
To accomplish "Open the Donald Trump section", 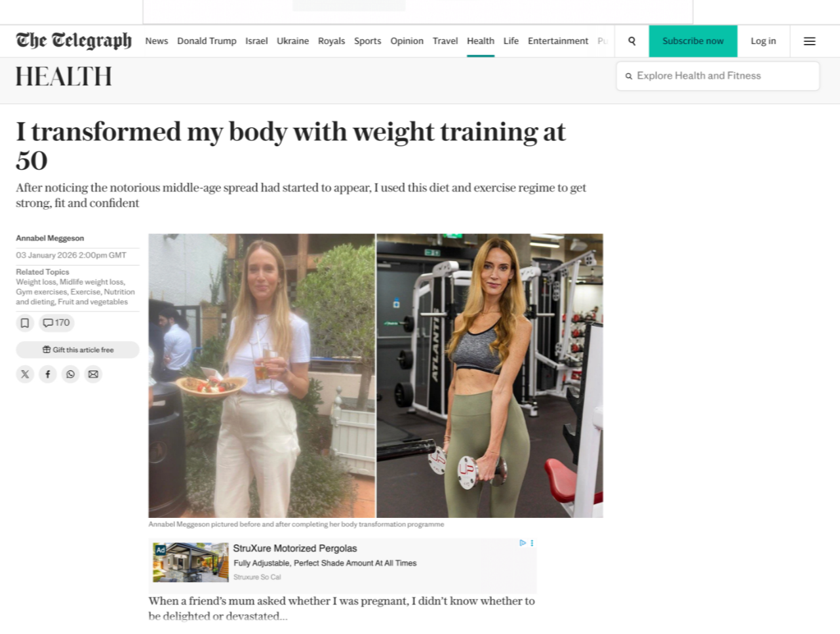I will (207, 41).
